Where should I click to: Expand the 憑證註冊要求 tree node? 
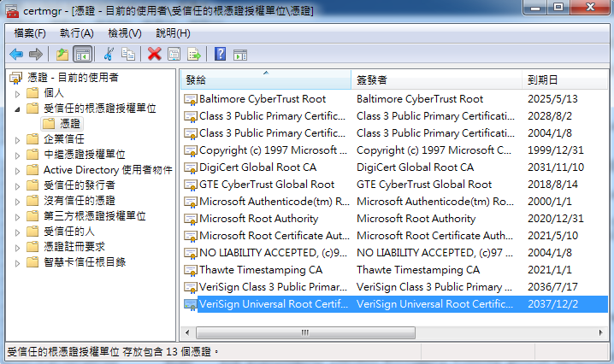17,248
